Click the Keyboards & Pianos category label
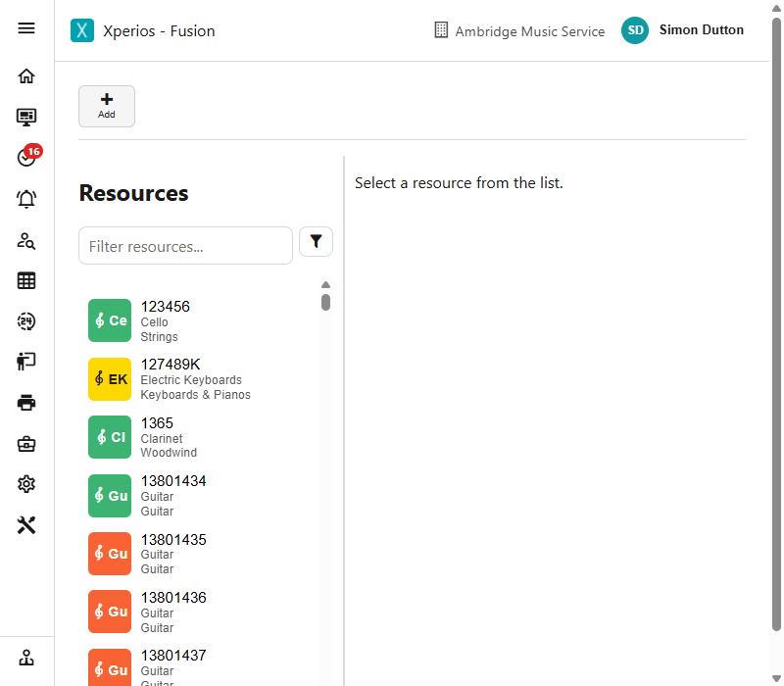This screenshot has height=686, width=784. pos(195,395)
